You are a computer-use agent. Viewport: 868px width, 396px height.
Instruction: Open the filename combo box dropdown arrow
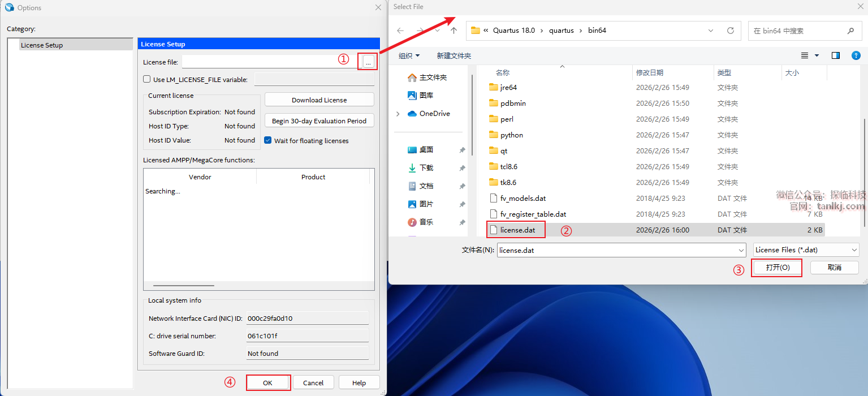coord(741,250)
